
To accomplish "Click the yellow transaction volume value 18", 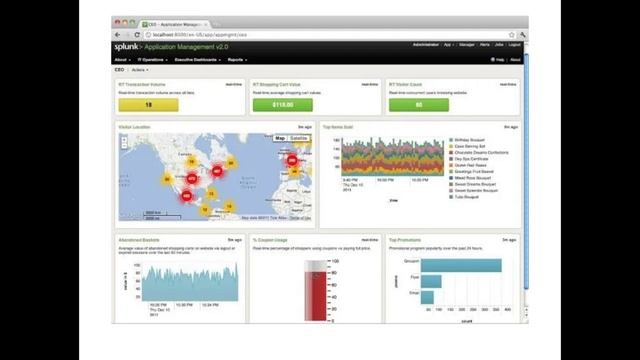I will pos(149,105).
